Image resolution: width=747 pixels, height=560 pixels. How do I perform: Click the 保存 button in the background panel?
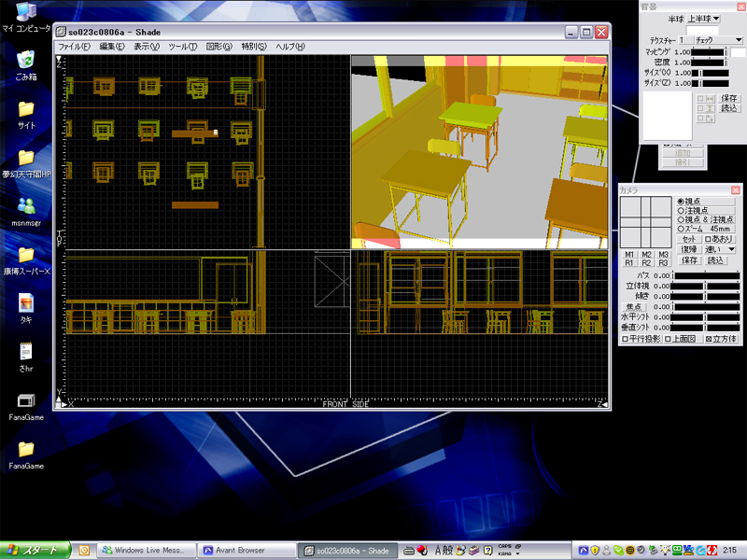[729, 98]
